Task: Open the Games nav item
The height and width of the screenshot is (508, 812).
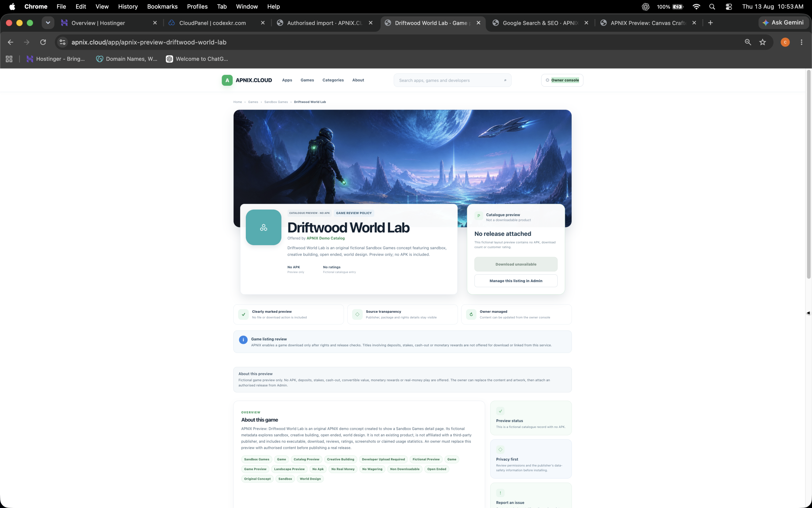Action: point(307,80)
